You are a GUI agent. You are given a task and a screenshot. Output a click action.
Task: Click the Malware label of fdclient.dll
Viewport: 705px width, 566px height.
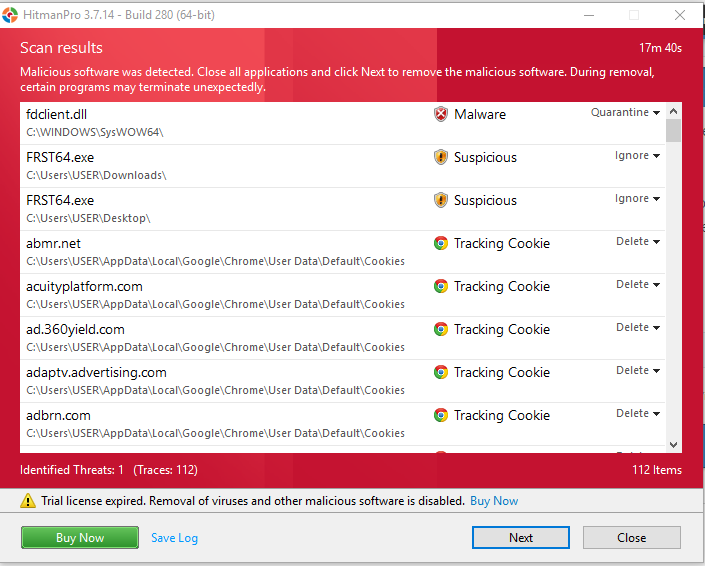click(480, 114)
